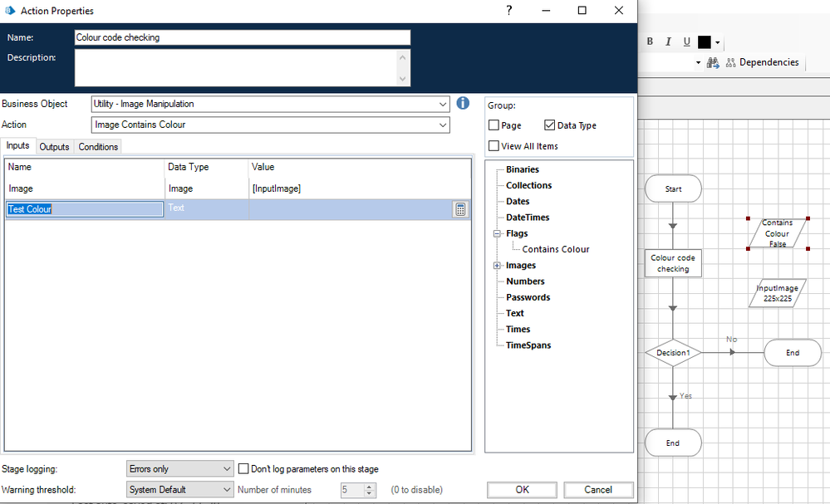Expand the Images tree node
The image size is (830, 504).
point(497,266)
